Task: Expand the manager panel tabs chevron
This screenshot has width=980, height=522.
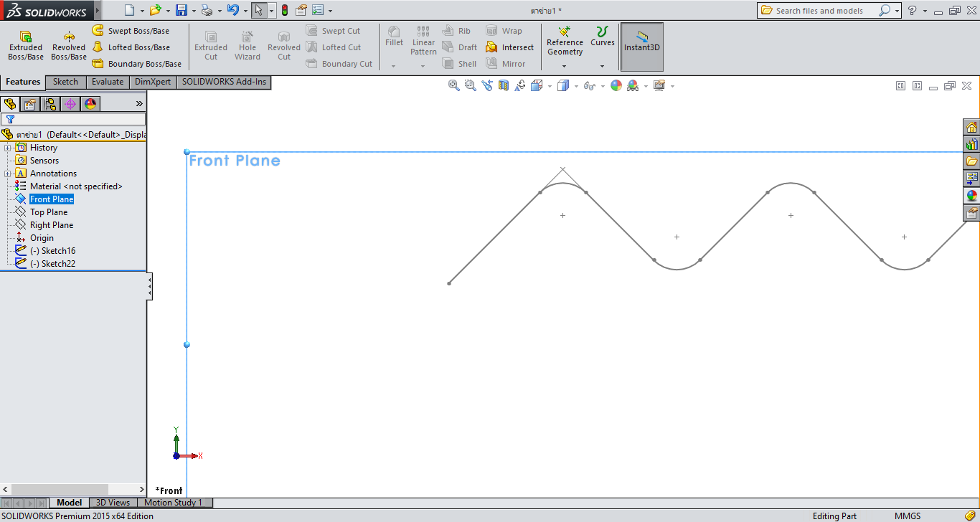Action: [x=139, y=104]
